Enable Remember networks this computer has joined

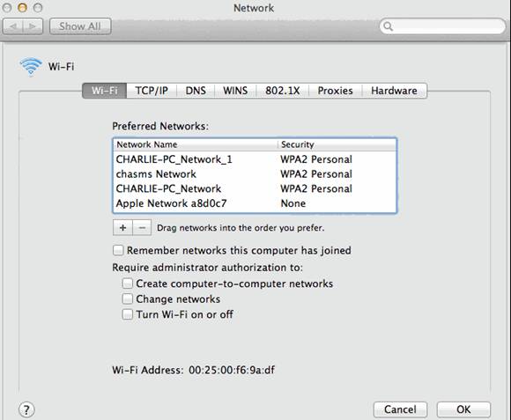click(x=118, y=250)
